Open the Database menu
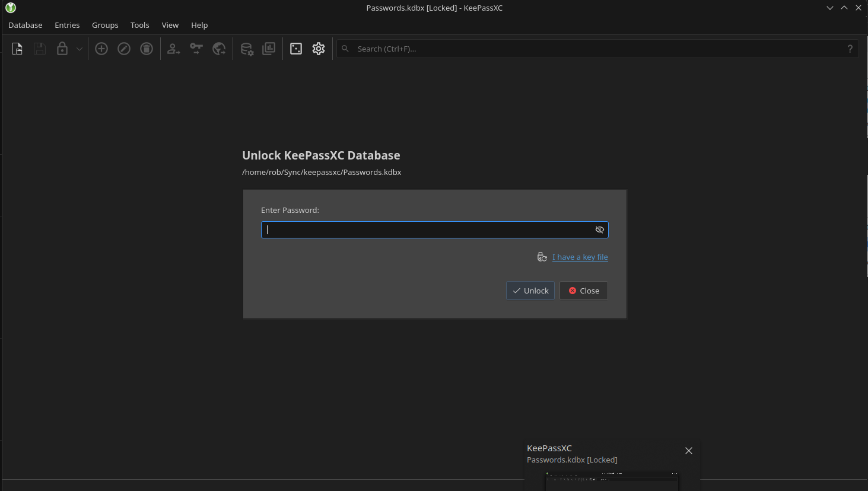This screenshot has height=491, width=868. [26, 25]
